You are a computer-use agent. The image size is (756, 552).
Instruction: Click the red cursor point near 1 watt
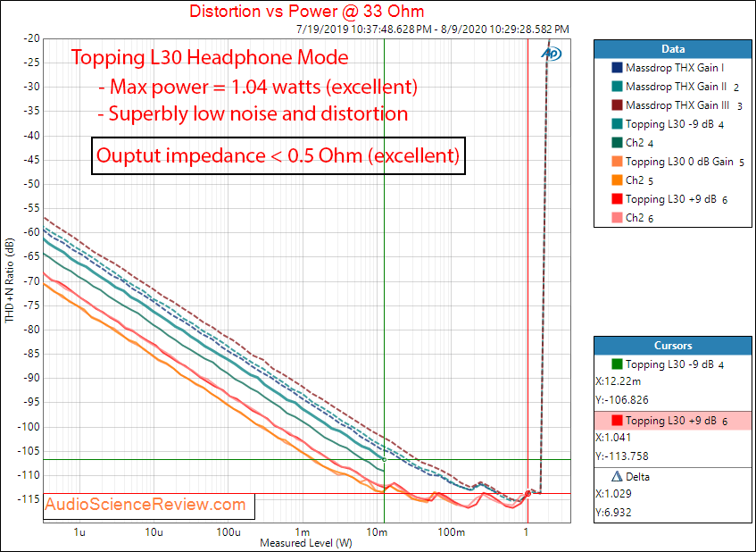tap(528, 494)
